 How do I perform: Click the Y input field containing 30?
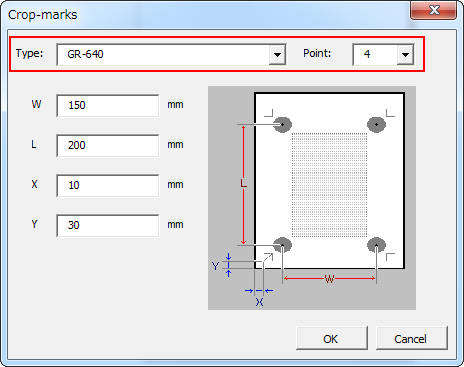108,225
